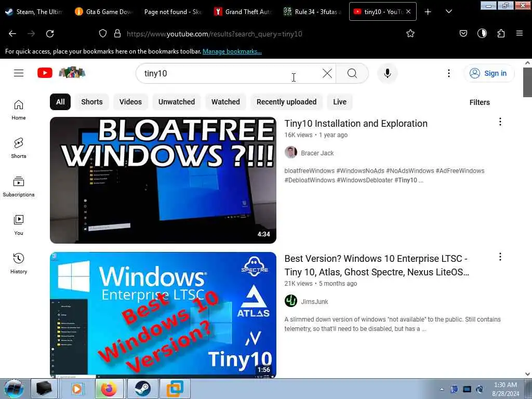Screen dimensions: 532x399
Task: Click the BLOATFREE WINDOWS video thumbnail
Action: pos(163,180)
